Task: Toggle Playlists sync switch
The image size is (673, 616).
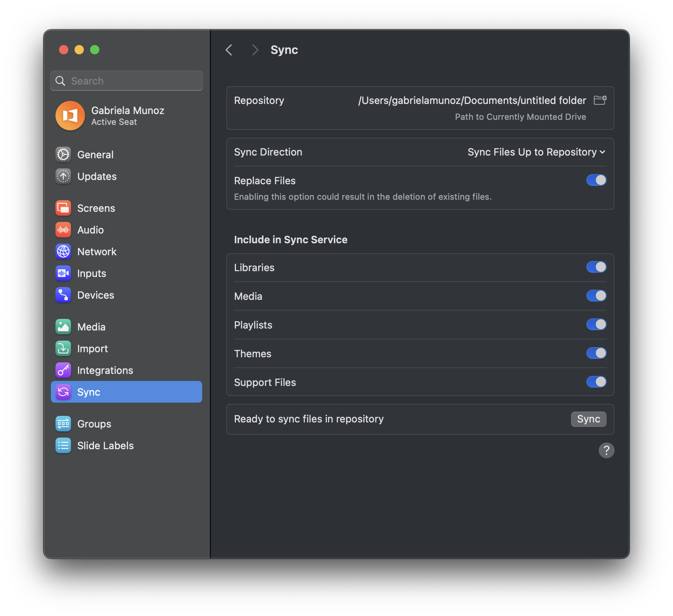Action: point(596,325)
